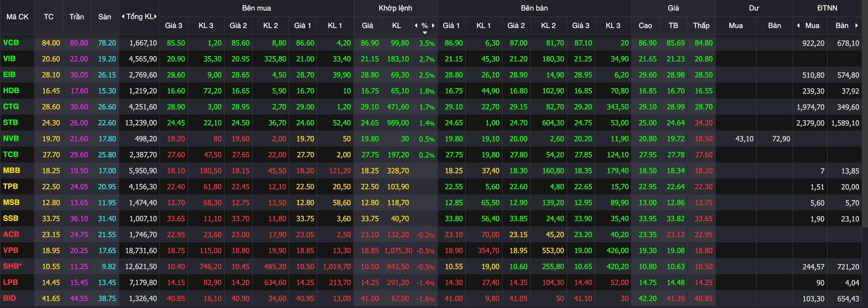Click BID high price 42.20
The height and width of the screenshot is (308, 868).
tap(647, 299)
